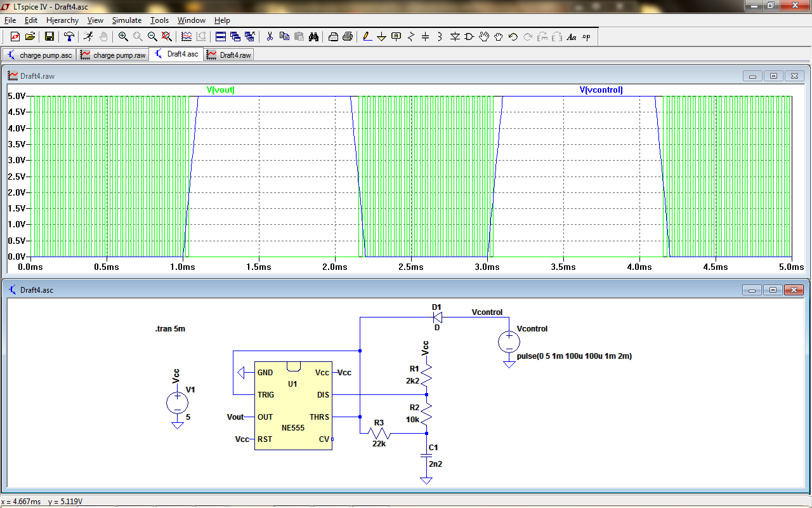Open the Component (AND gate) picker
Screen dimensions: 812x508
(469, 37)
